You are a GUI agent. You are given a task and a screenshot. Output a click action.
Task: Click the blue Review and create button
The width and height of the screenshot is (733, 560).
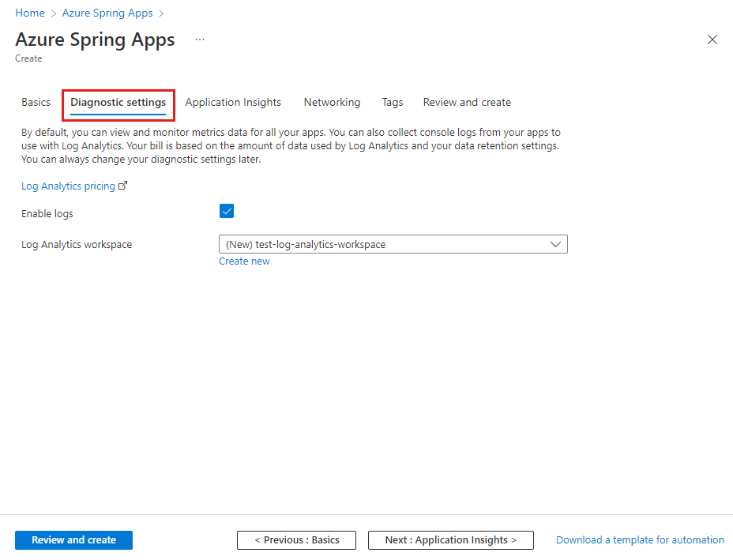pyautogui.click(x=74, y=540)
